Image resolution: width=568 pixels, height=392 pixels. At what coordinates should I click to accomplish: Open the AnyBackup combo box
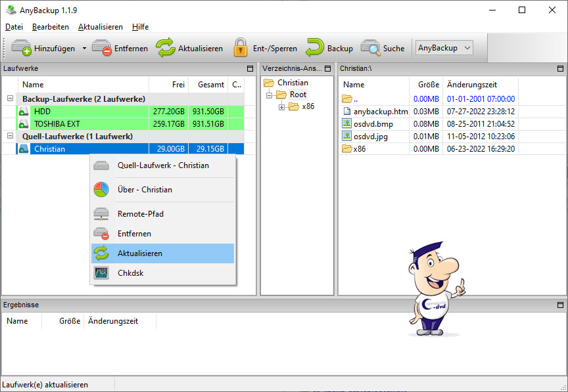[445, 48]
